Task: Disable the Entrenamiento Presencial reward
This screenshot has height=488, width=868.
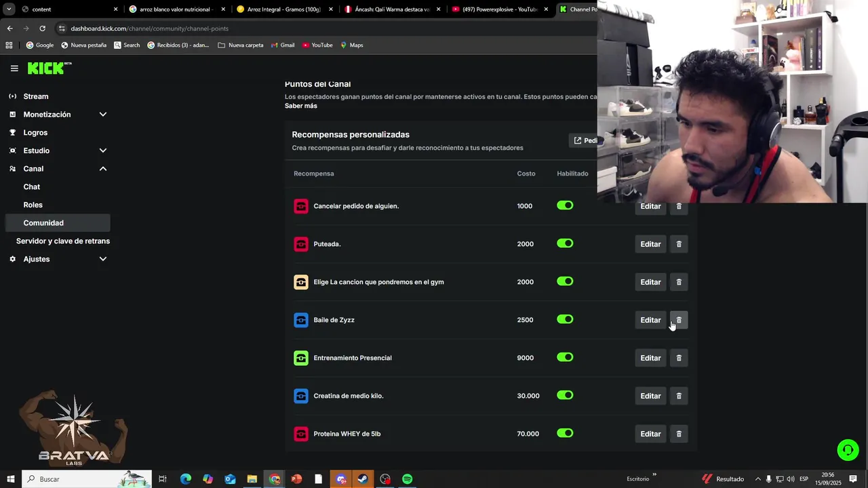Action: (x=565, y=357)
